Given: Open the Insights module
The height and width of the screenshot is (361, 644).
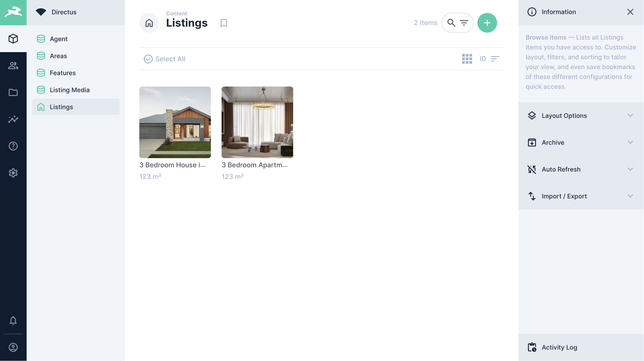Looking at the screenshot, I should [x=13, y=119].
